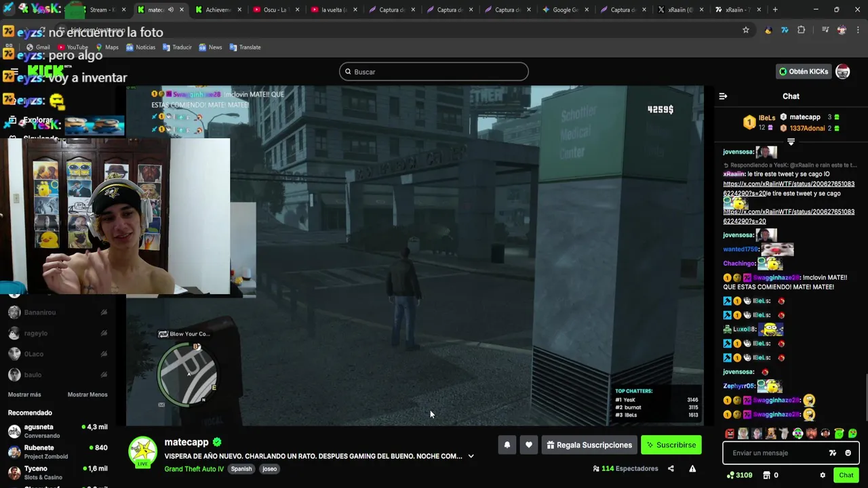Open the hamburger sidebar menu
The width and height of the screenshot is (868, 488).
pos(14,71)
